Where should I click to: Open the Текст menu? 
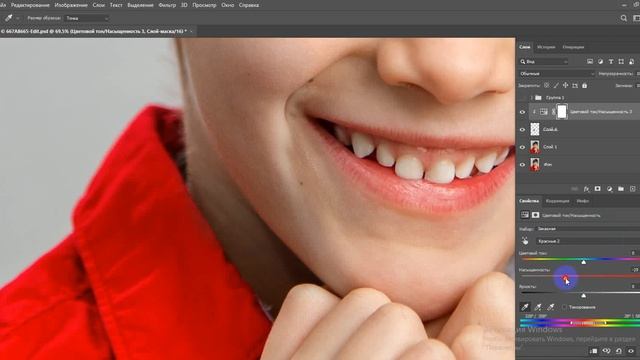(116, 5)
